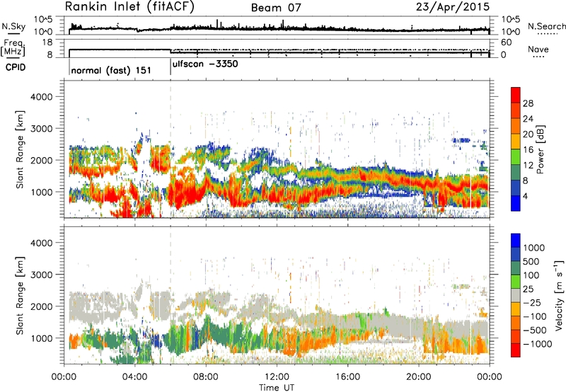Image resolution: width=566 pixels, height=392 pixels.
Task: Select the '24' power colorbar label
Action: click(528, 119)
